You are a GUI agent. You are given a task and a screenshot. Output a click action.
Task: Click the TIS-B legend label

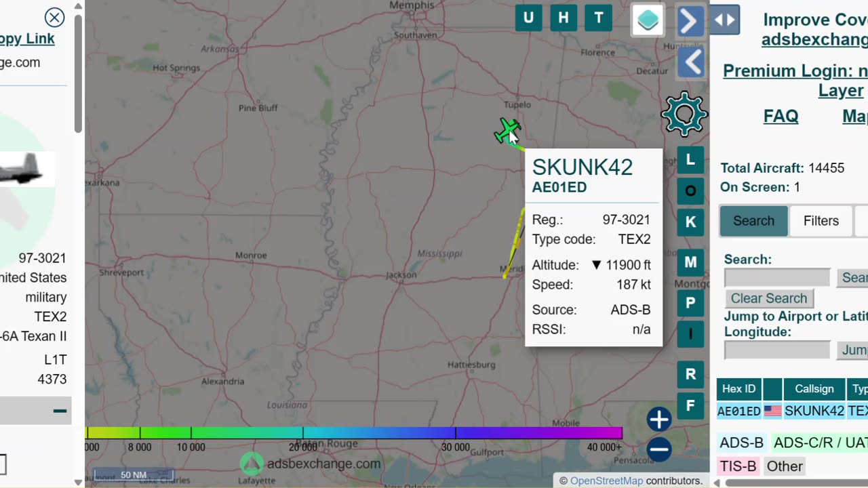click(738, 466)
